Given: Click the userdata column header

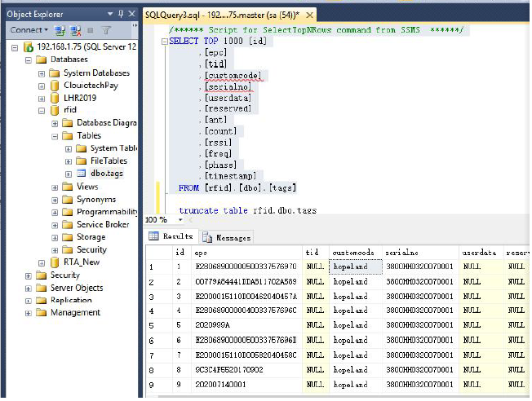Looking at the screenshot, I should [x=481, y=253].
